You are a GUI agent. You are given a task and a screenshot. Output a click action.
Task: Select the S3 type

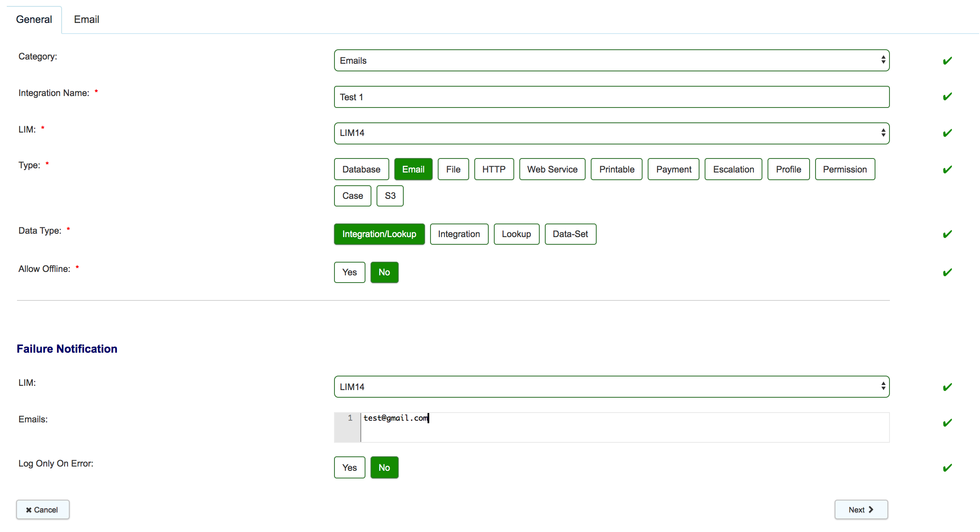click(390, 196)
